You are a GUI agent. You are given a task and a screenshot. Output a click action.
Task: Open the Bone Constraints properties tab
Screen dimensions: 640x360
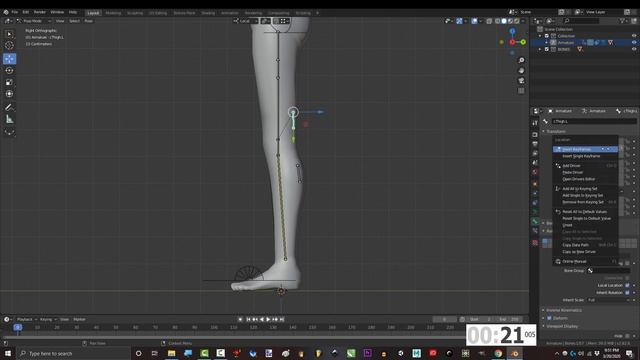[535, 231]
